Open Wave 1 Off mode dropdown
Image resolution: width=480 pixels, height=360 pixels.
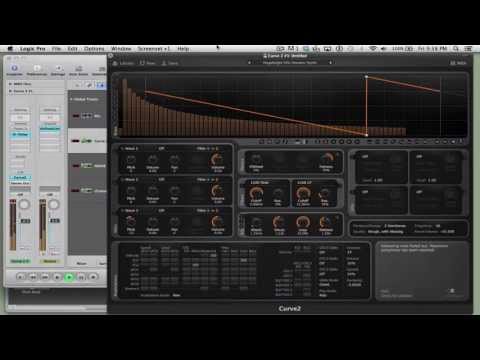click(161, 148)
